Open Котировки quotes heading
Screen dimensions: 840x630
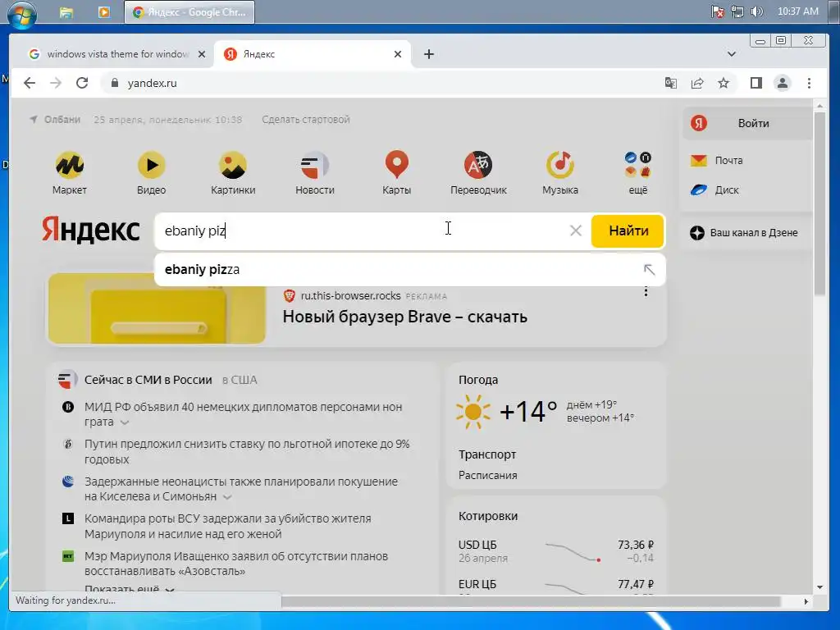488,516
